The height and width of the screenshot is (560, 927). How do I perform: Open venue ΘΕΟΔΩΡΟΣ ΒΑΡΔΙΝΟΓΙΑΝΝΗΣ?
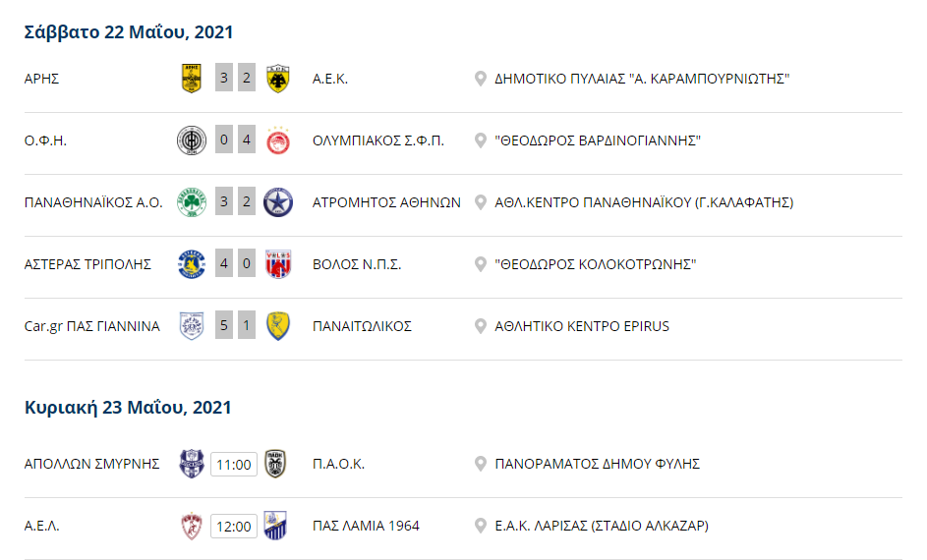pyautogui.click(x=598, y=140)
